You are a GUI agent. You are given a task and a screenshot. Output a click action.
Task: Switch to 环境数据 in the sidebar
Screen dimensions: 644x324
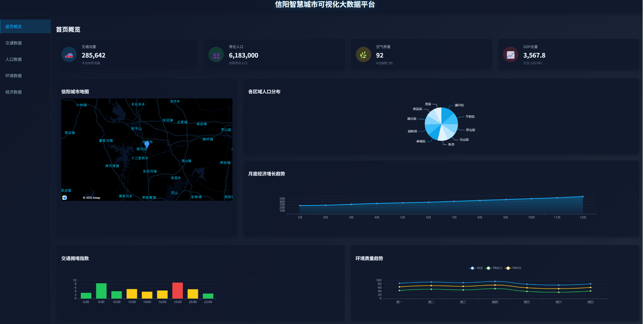14,76
